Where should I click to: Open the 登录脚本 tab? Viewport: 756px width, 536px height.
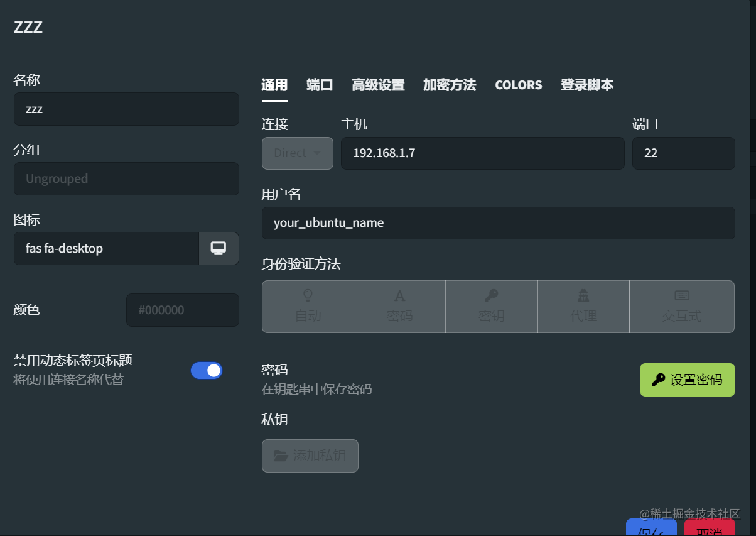click(586, 84)
